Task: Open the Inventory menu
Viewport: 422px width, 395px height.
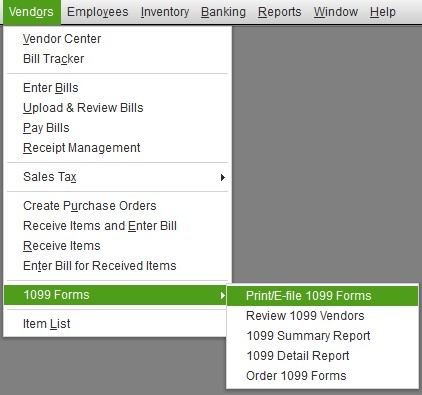Action: click(x=165, y=12)
